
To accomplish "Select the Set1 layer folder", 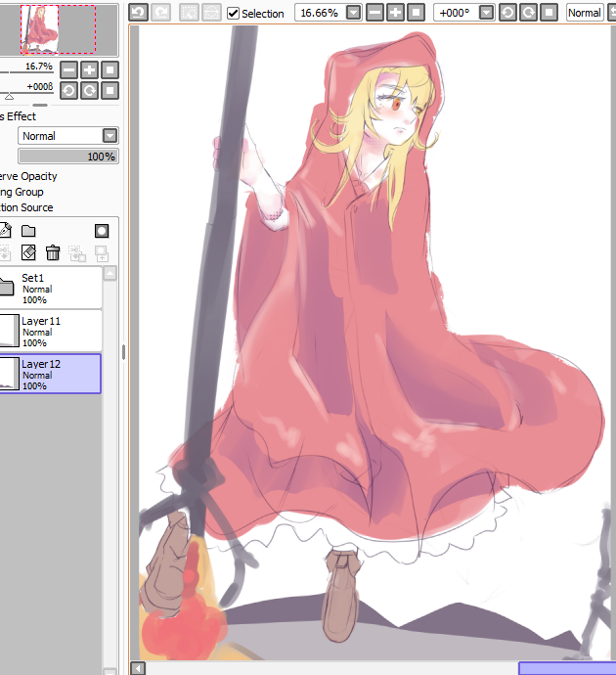I will [51, 288].
